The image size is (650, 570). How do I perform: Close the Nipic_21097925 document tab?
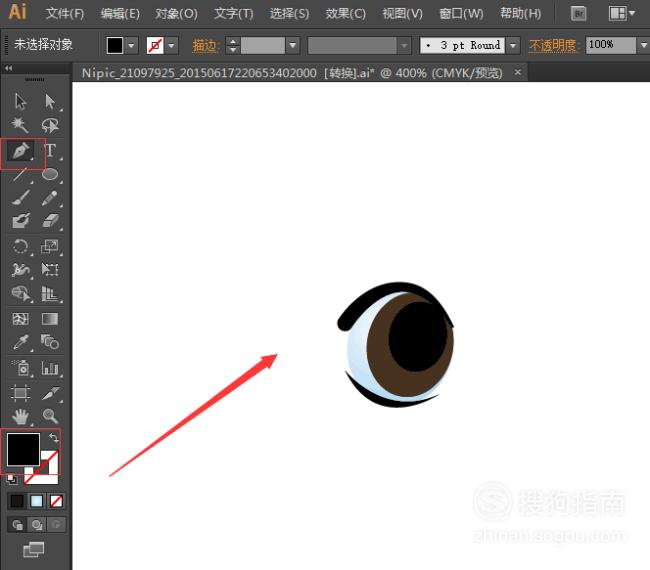pos(517,72)
